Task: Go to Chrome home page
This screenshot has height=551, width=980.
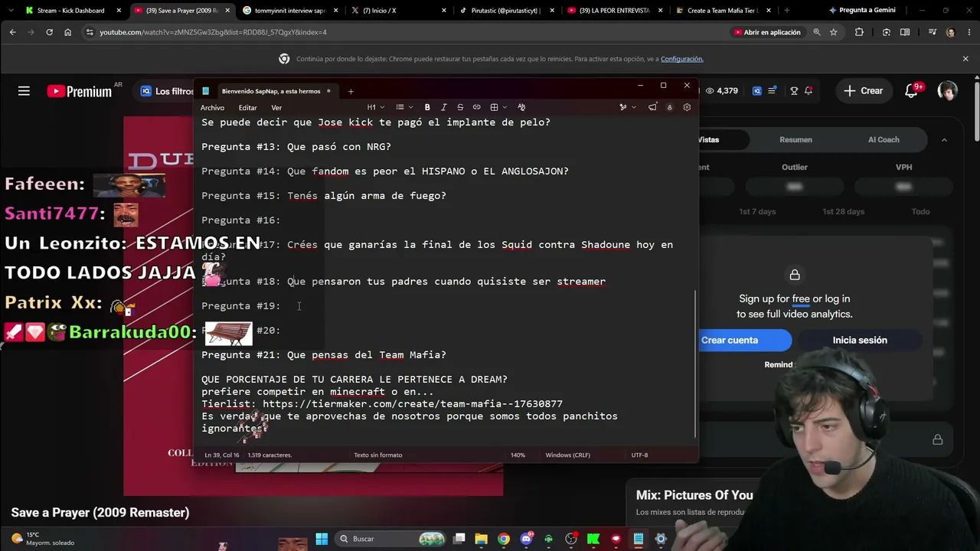Action: (67, 32)
